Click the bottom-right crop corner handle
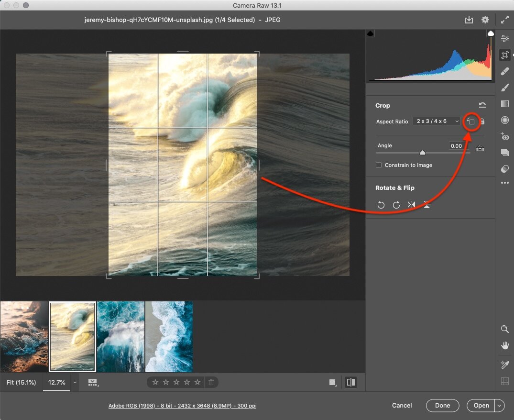Screen dimensions: 514x420 (257, 276)
